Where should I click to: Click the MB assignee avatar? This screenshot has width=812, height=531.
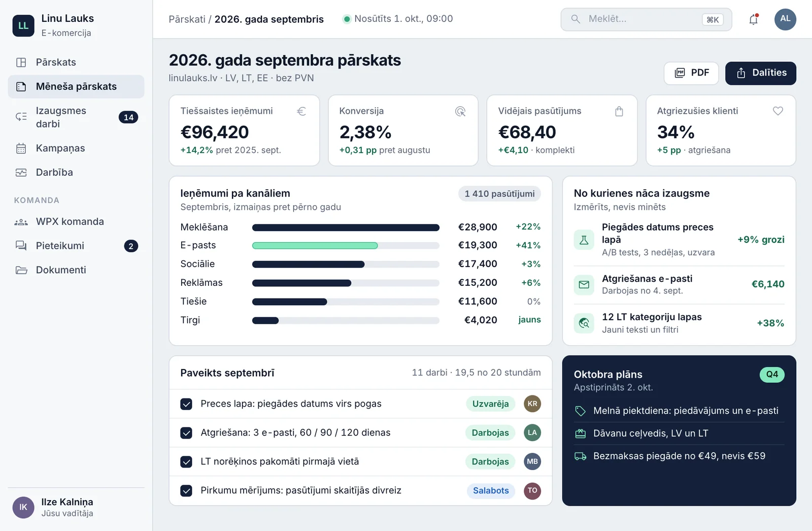pyautogui.click(x=532, y=461)
